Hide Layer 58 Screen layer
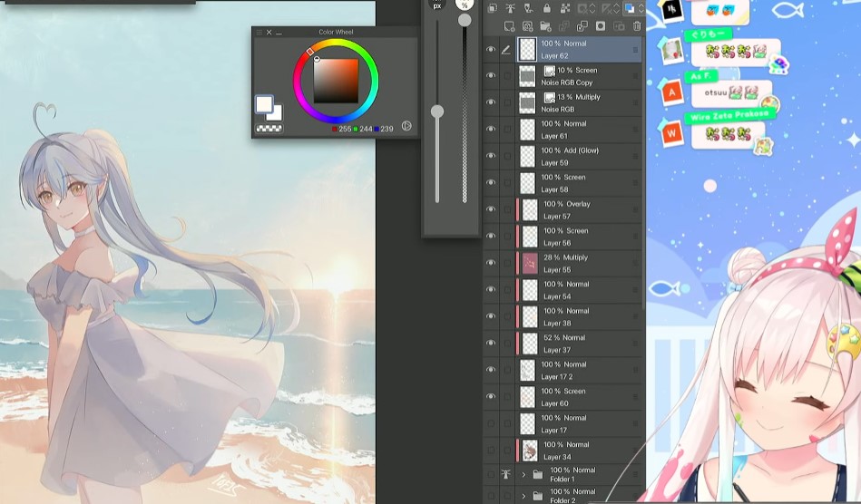861x504 pixels. (x=491, y=182)
